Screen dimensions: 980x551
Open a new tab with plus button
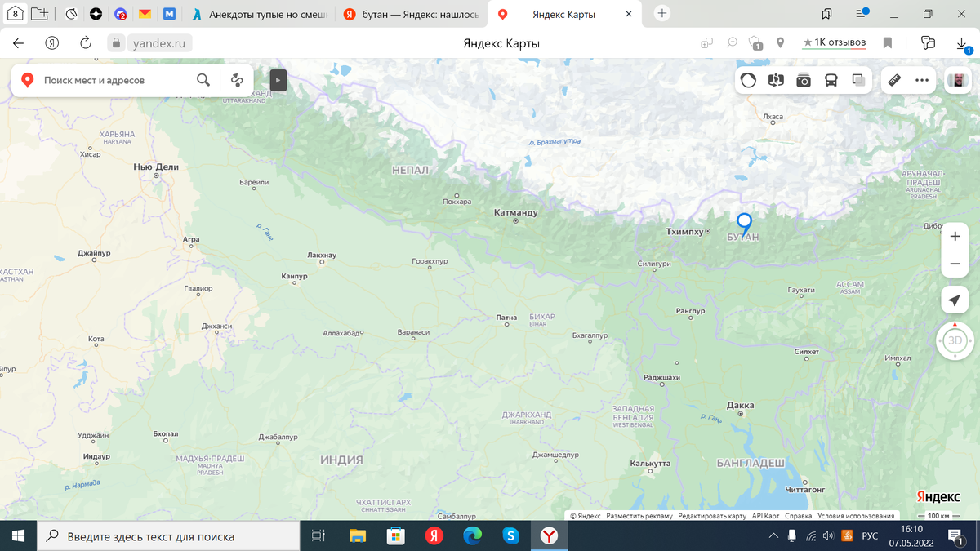point(662,14)
